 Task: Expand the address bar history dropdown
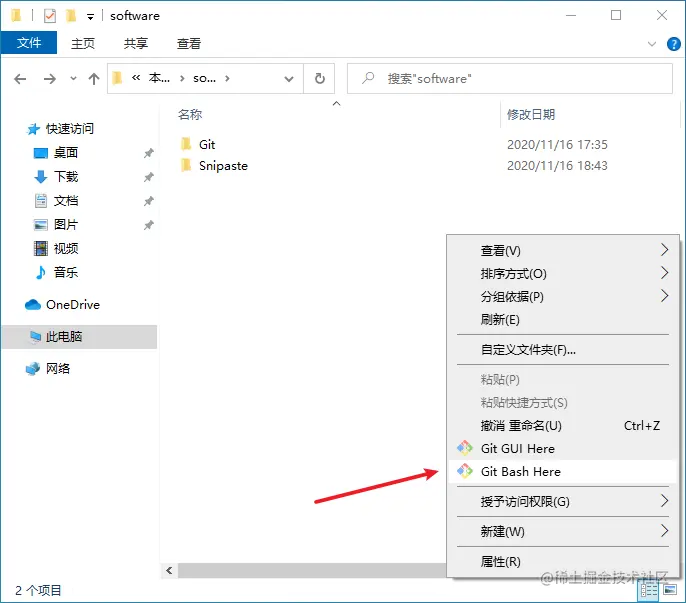click(289, 79)
